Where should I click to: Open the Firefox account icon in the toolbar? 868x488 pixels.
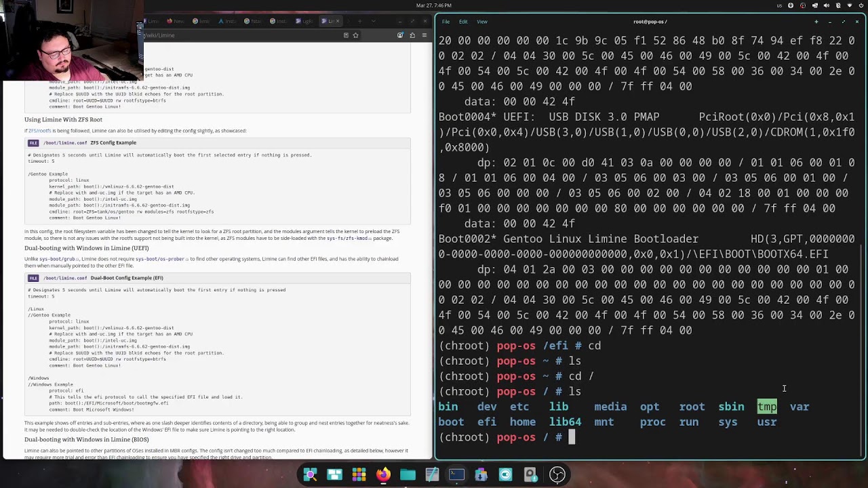[400, 35]
